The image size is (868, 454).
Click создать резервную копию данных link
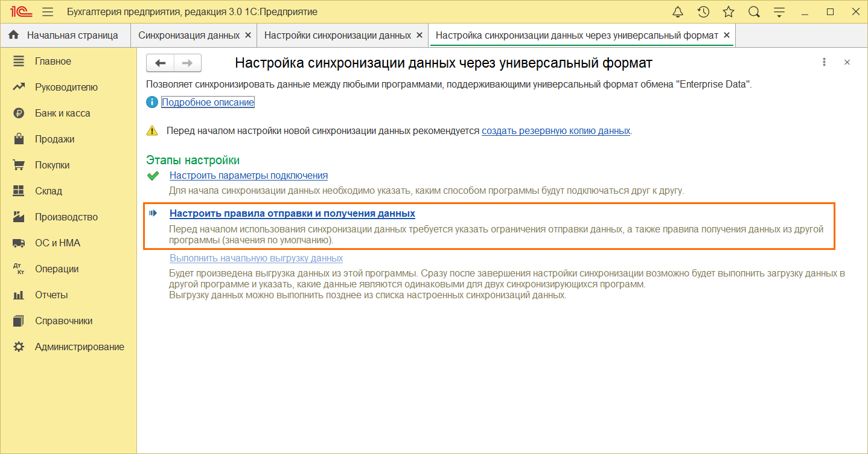click(x=555, y=130)
